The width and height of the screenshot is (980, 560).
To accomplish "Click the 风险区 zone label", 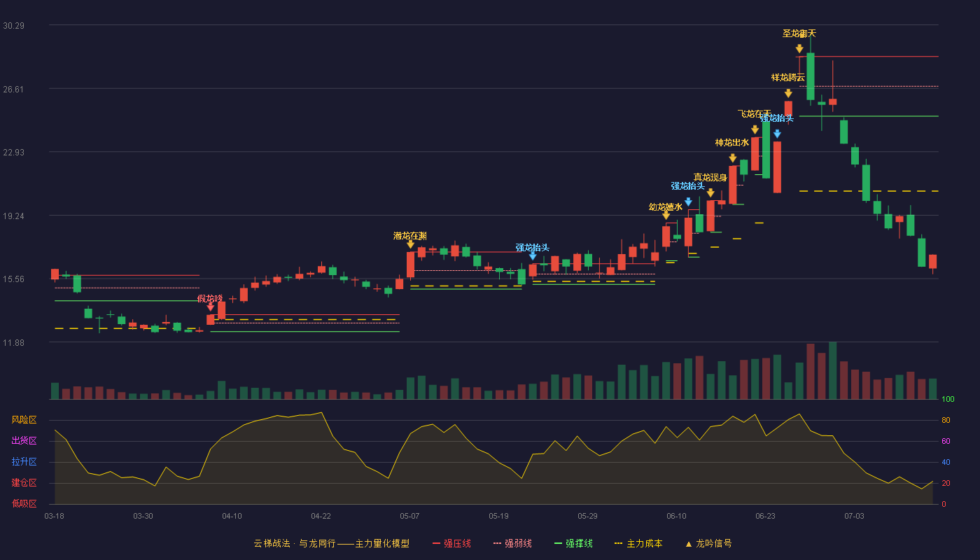I will [x=24, y=420].
